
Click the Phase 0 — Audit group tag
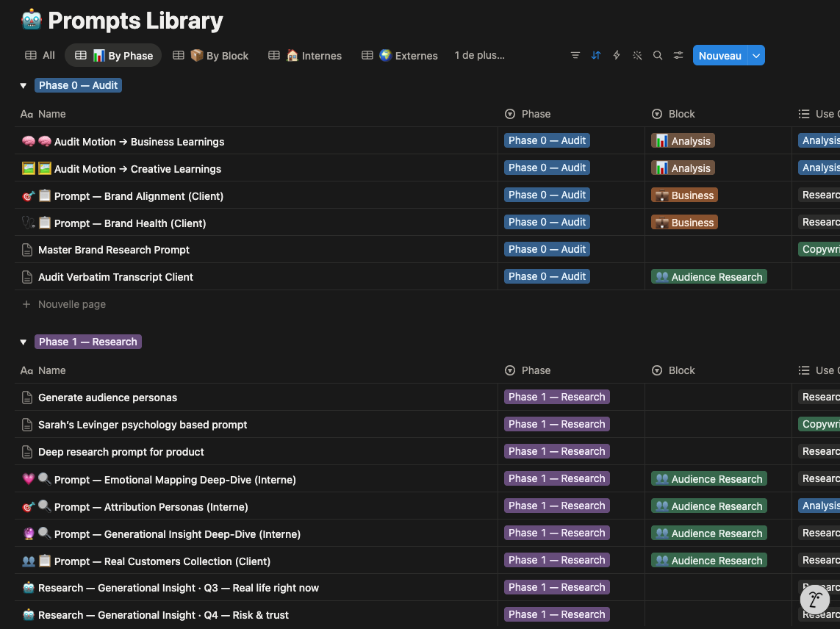point(78,85)
